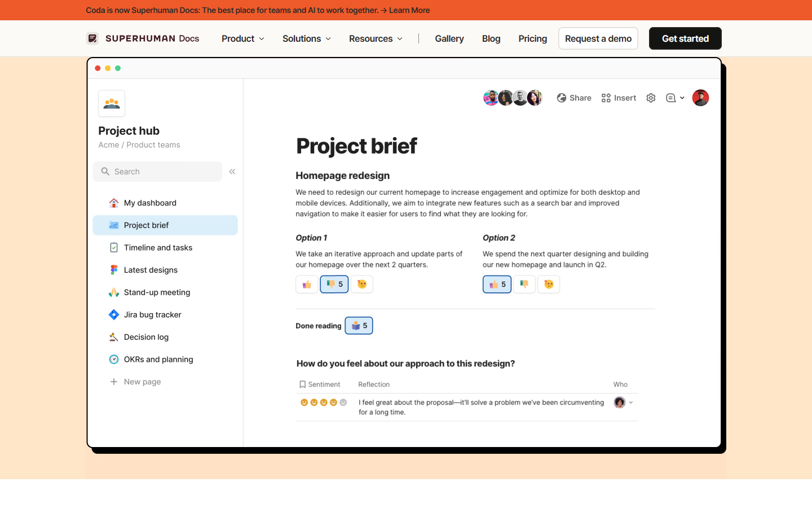Click the collaborator avatars group

513,98
